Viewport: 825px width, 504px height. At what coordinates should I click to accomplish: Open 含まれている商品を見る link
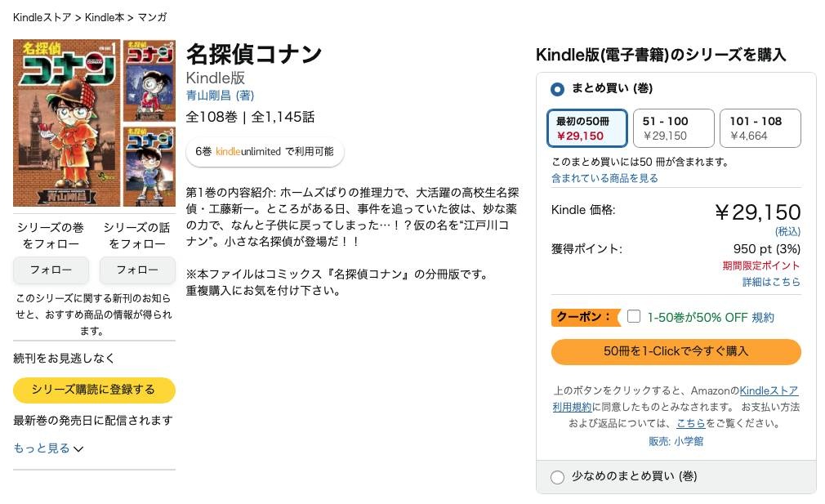pyautogui.click(x=604, y=178)
